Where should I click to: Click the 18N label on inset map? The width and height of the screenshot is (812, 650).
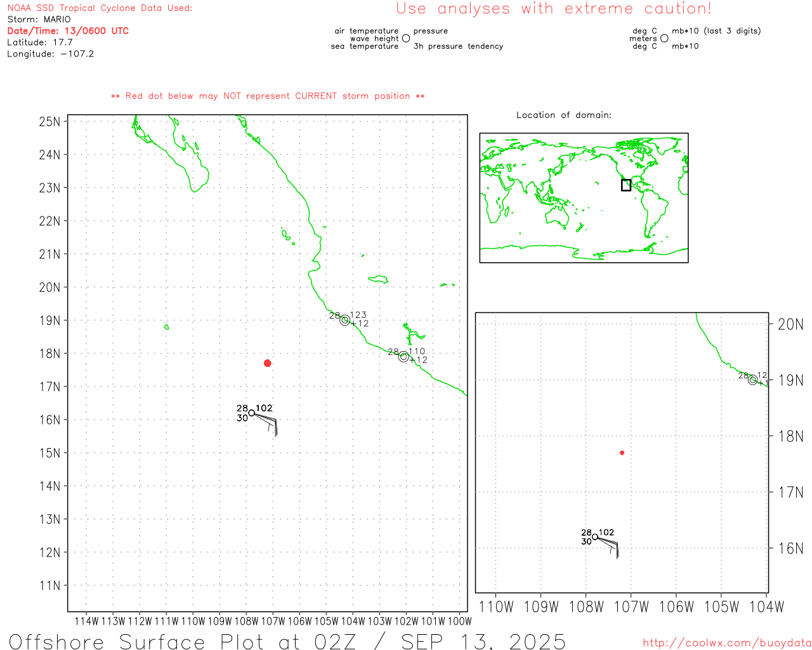point(790,436)
